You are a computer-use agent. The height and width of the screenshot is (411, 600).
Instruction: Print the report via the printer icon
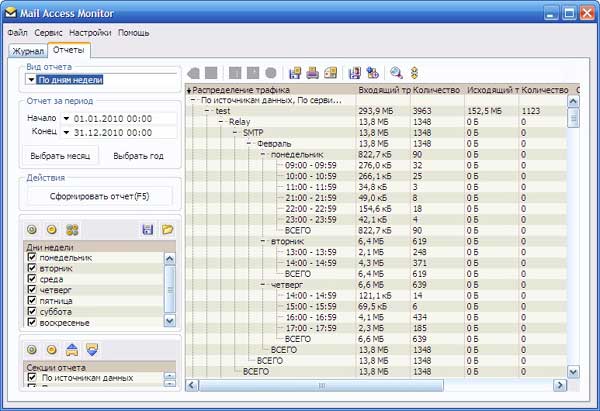pyautogui.click(x=313, y=73)
